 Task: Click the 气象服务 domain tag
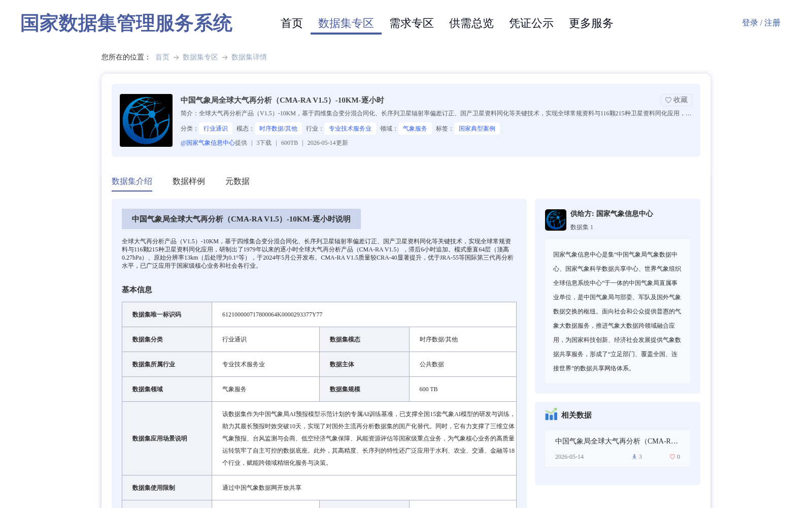tap(415, 129)
